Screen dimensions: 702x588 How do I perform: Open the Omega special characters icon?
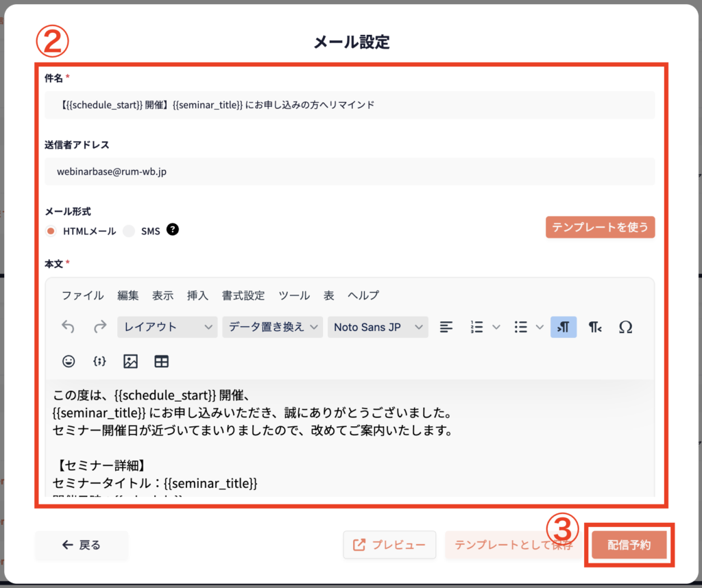pos(625,327)
